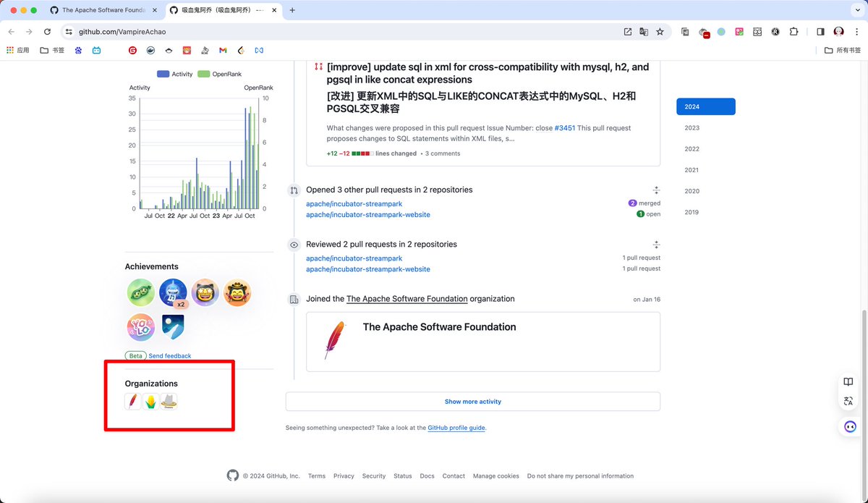Click the Google Translate icon in address bar
This screenshot has height=503, width=868.
[644, 32]
